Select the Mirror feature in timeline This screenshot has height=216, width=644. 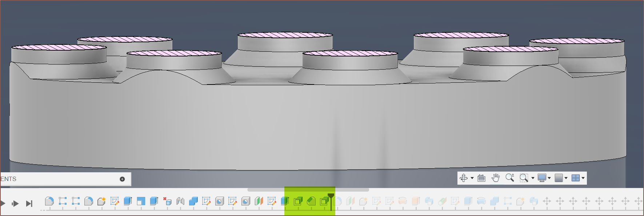[180, 201]
